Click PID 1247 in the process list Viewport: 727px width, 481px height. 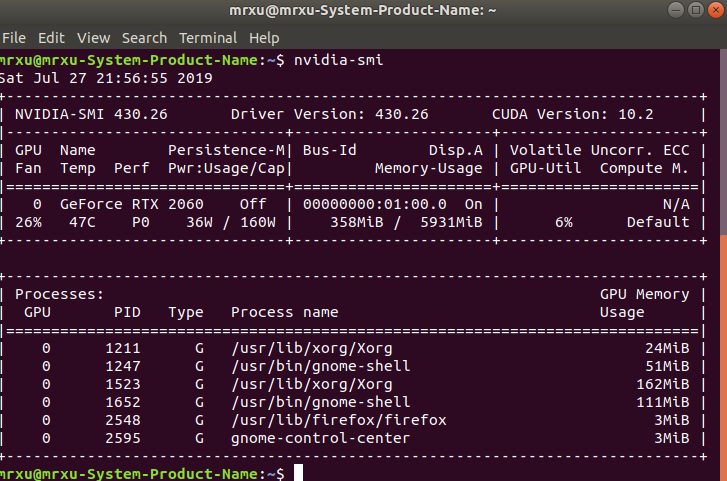pos(122,366)
